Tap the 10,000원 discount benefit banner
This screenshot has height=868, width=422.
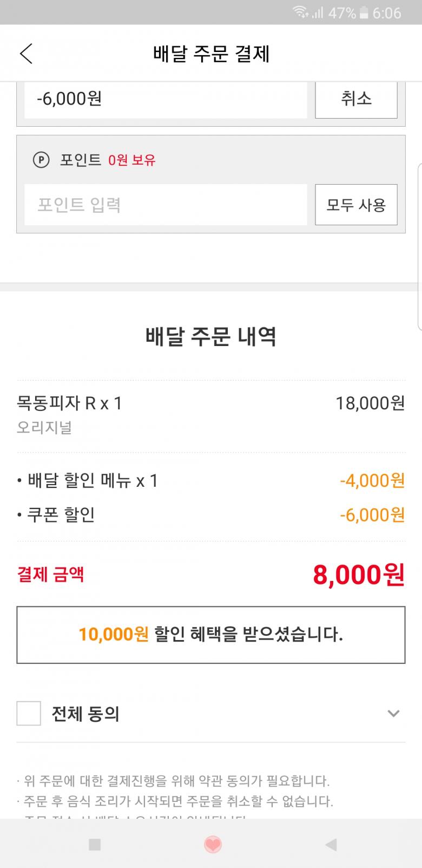pyautogui.click(x=211, y=635)
